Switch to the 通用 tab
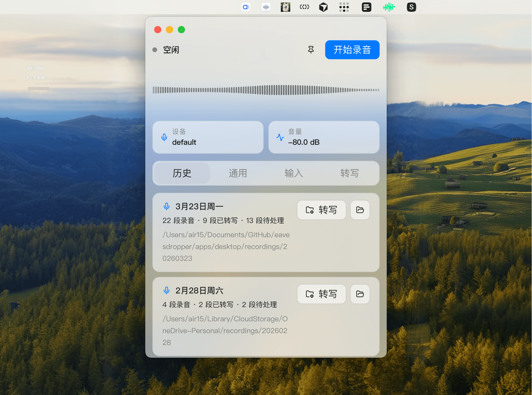The height and width of the screenshot is (395, 532). pyautogui.click(x=238, y=173)
